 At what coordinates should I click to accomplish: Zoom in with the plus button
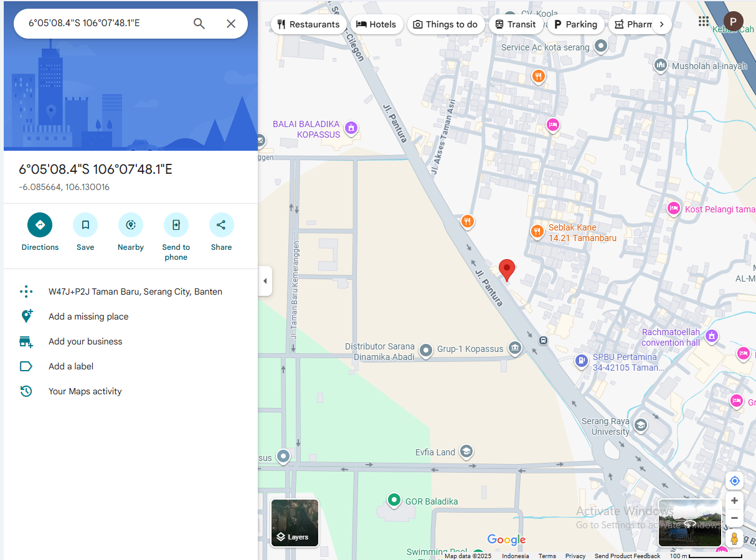coord(735,501)
